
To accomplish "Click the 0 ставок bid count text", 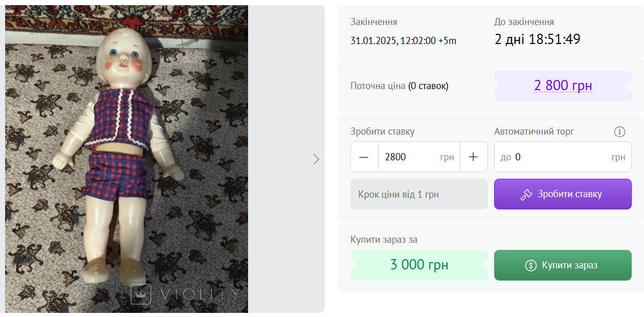I will pos(429,86).
